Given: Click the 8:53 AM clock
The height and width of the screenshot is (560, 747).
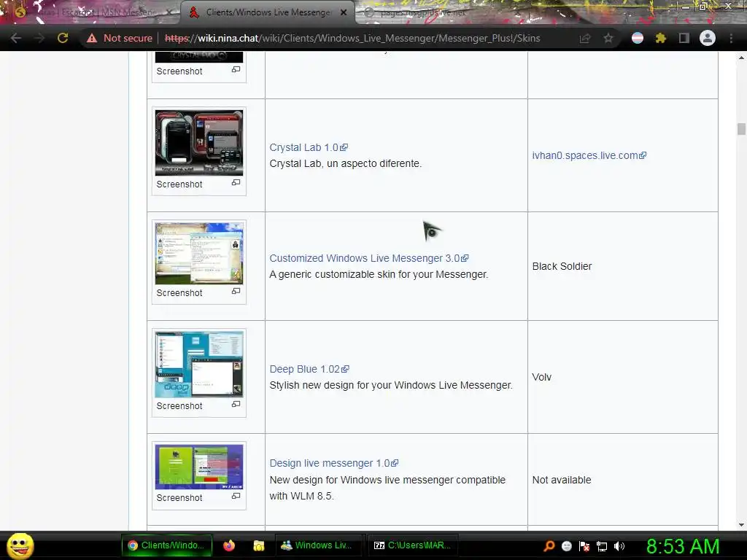Looking at the screenshot, I should (x=683, y=546).
